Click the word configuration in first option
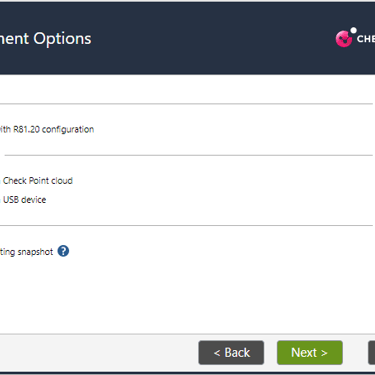This screenshot has width=375, height=375. pyautogui.click(x=68, y=129)
